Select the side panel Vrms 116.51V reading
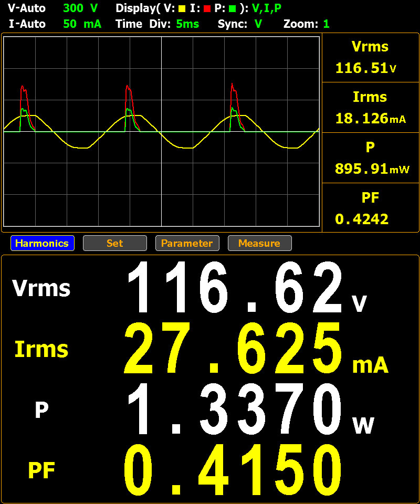 pos(370,57)
